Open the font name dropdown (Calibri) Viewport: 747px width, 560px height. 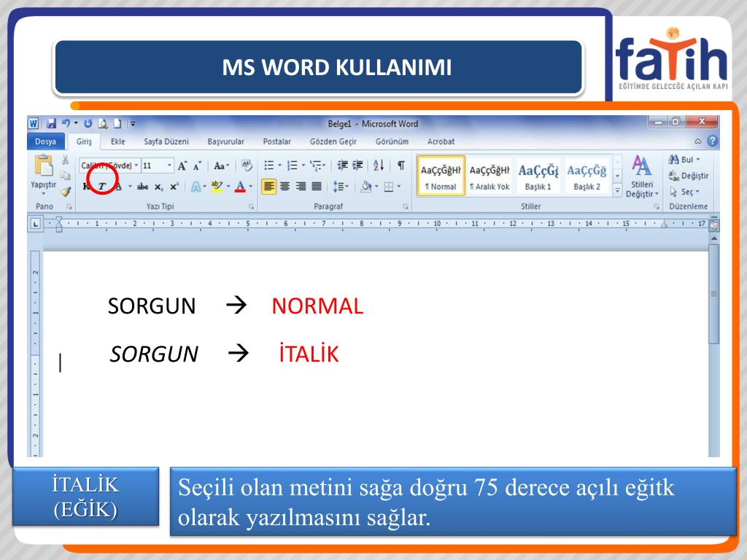pos(136,166)
